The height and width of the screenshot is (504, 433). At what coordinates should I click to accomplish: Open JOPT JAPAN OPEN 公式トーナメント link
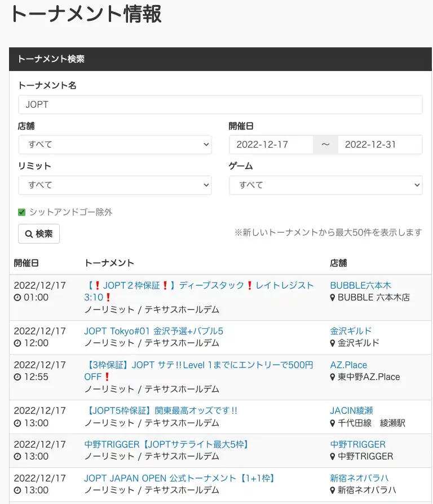point(179,478)
